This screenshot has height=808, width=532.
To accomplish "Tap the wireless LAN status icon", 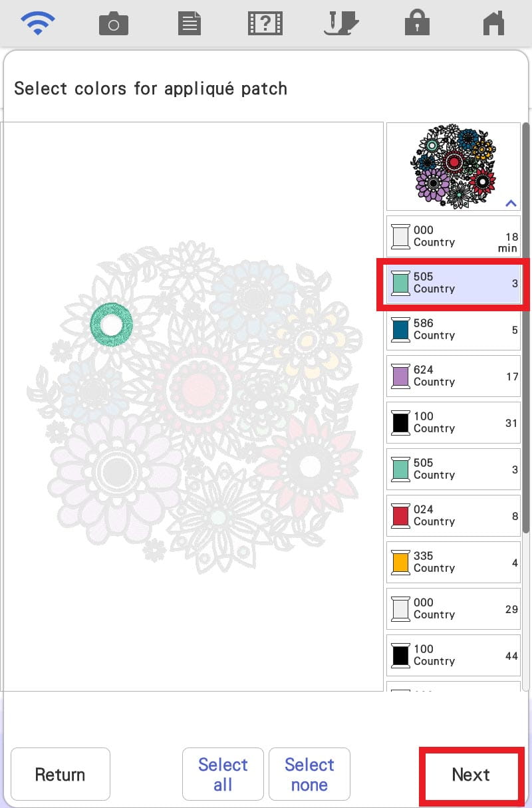I will pos(37,24).
